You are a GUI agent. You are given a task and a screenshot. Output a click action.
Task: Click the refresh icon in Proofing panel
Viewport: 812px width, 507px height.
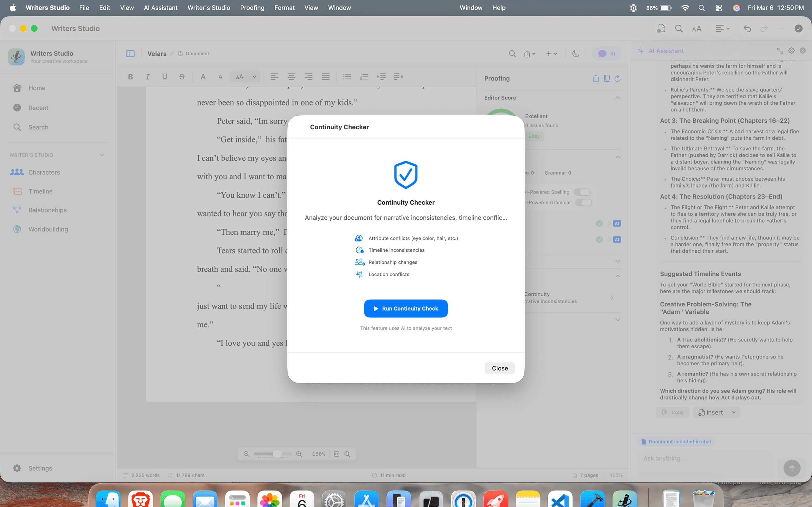tap(617, 79)
